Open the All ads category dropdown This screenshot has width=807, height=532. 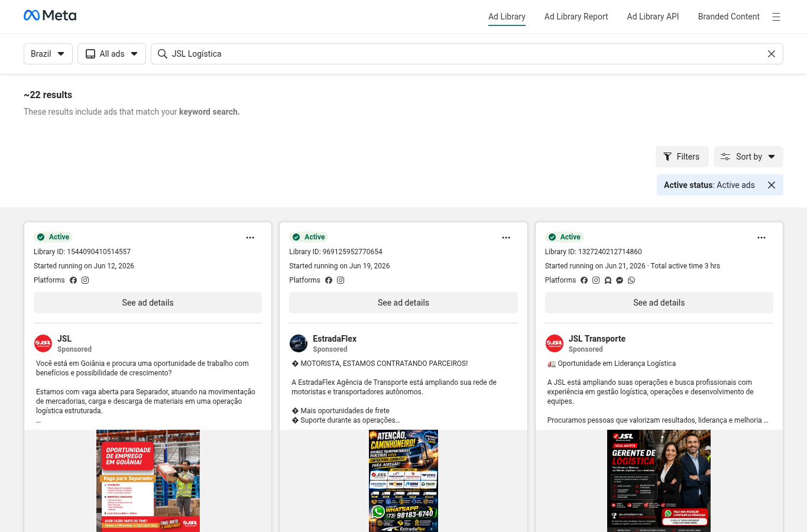[112, 54]
